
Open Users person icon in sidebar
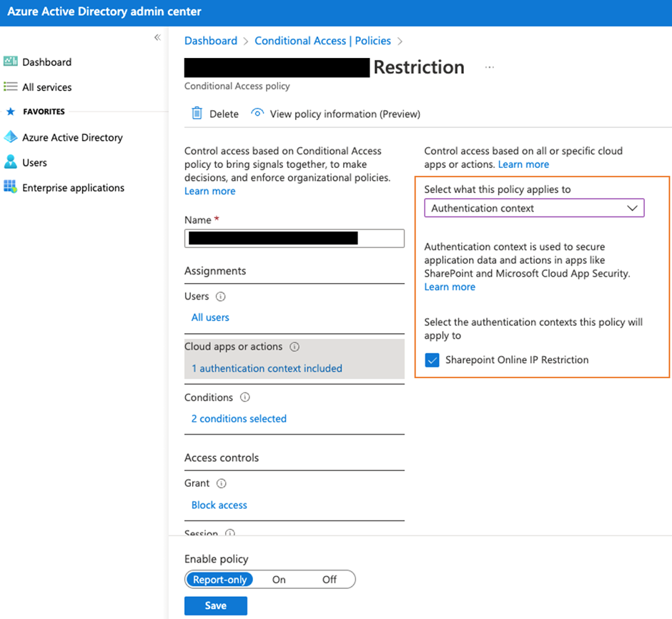point(11,162)
